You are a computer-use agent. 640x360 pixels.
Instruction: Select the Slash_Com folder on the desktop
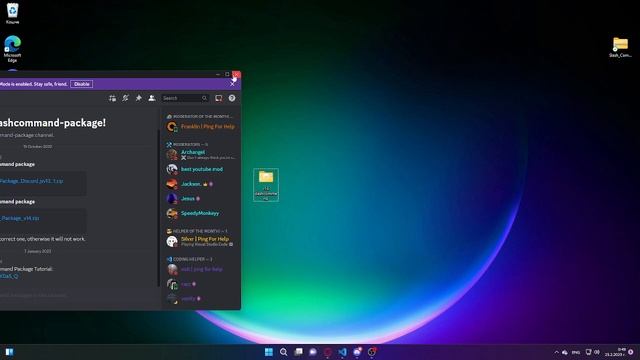pos(620,47)
